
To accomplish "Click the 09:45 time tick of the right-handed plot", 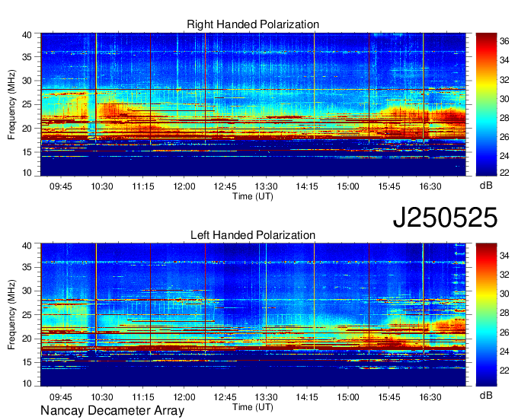I will [61, 186].
